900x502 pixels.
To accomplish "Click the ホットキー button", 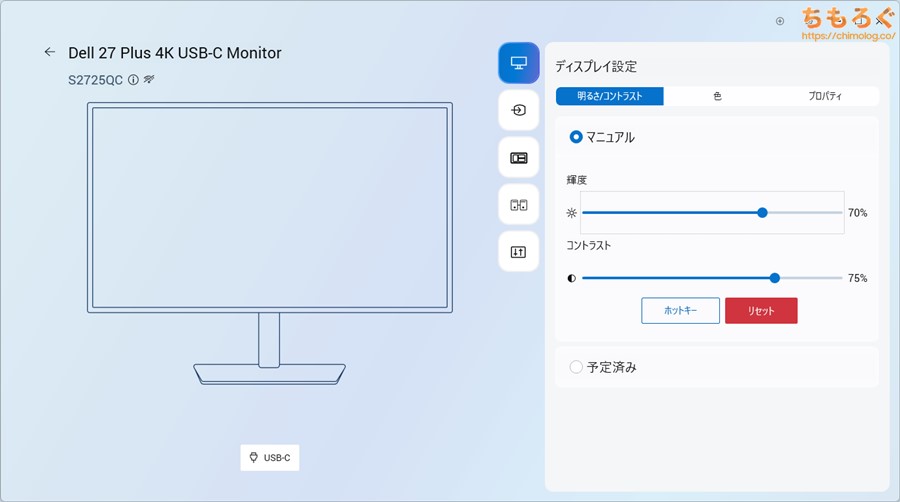I will 680,311.
